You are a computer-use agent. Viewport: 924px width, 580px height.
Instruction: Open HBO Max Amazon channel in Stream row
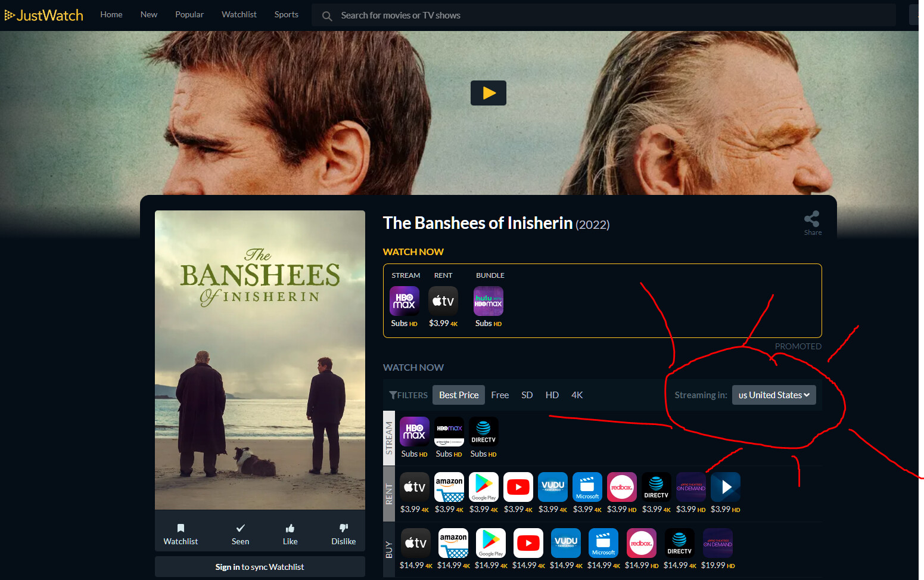coord(449,432)
